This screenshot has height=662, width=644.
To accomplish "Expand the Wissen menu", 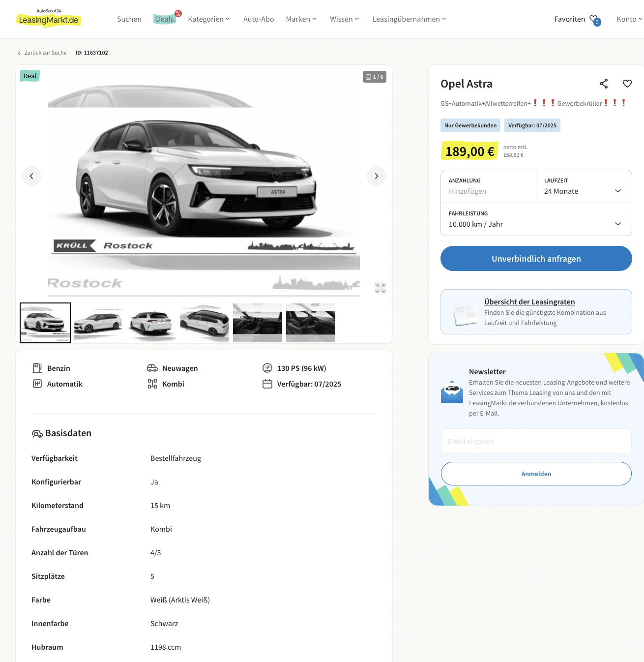I will click(x=344, y=19).
